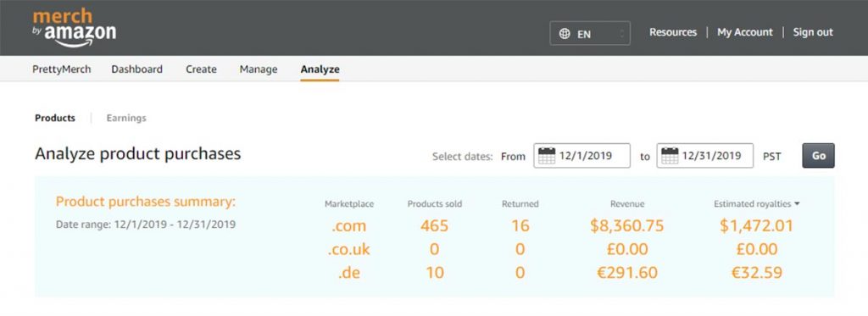Viewport: 868px width, 316px height.
Task: Click the Marketplace column header
Action: tap(349, 204)
